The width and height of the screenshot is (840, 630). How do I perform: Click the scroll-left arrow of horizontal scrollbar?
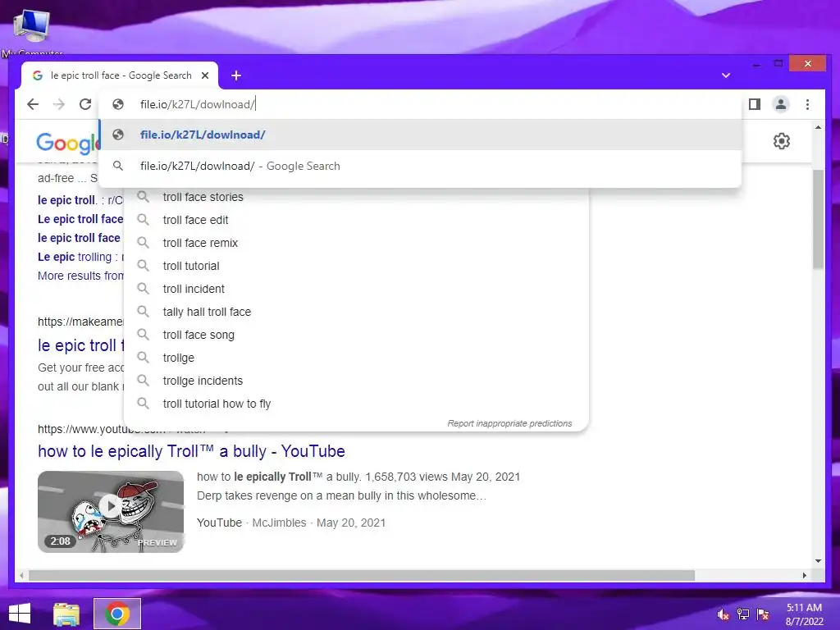tap(21, 575)
